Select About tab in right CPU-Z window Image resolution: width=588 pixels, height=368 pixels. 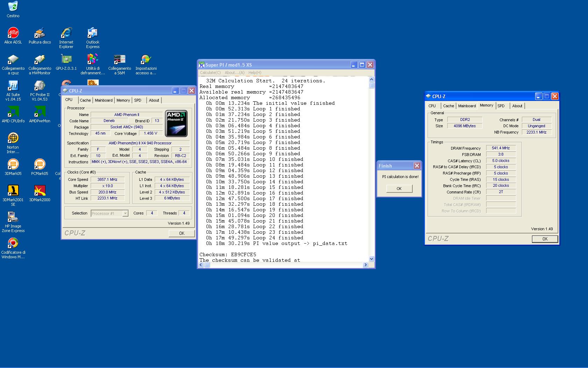517,106
